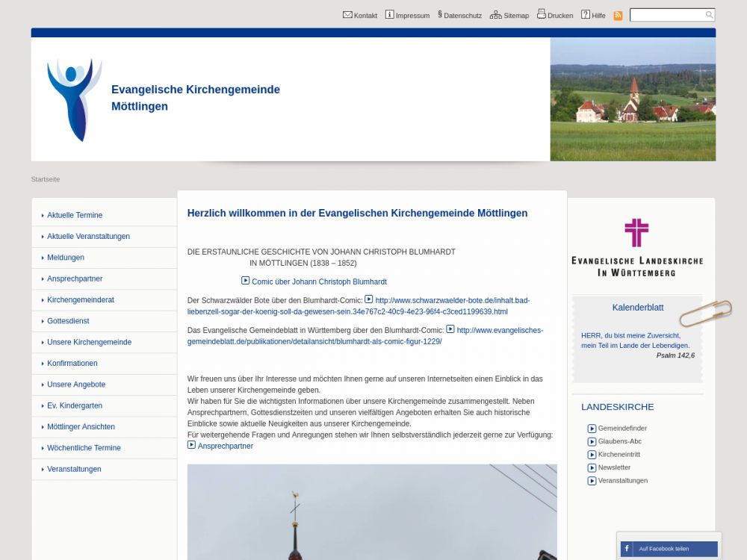Open the Datenschutz link
The image size is (747, 560).
pyautogui.click(x=462, y=16)
